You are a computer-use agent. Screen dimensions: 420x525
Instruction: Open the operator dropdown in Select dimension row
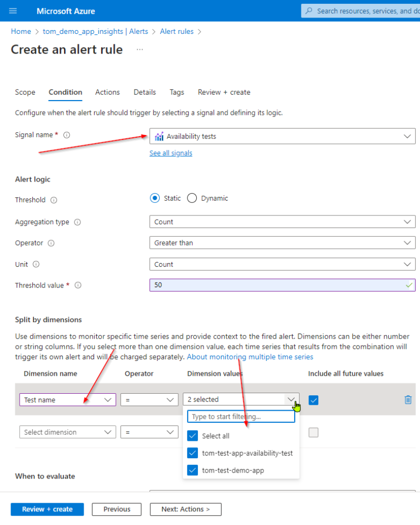tap(149, 432)
